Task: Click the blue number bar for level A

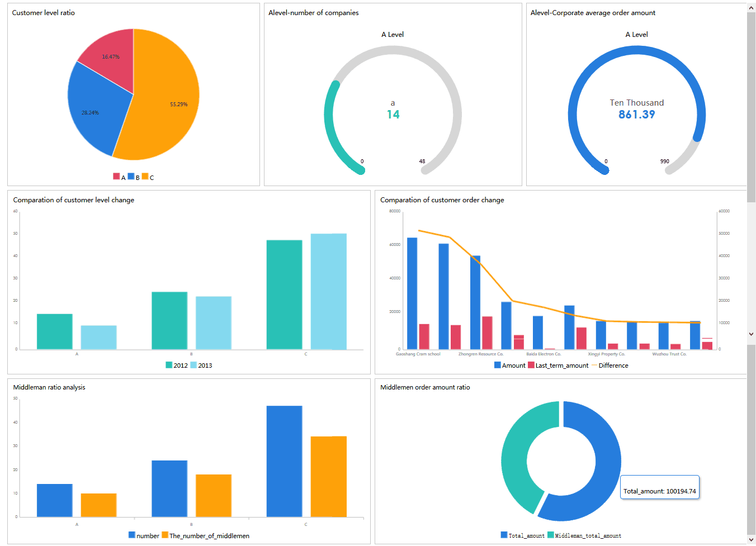Action: tap(55, 501)
